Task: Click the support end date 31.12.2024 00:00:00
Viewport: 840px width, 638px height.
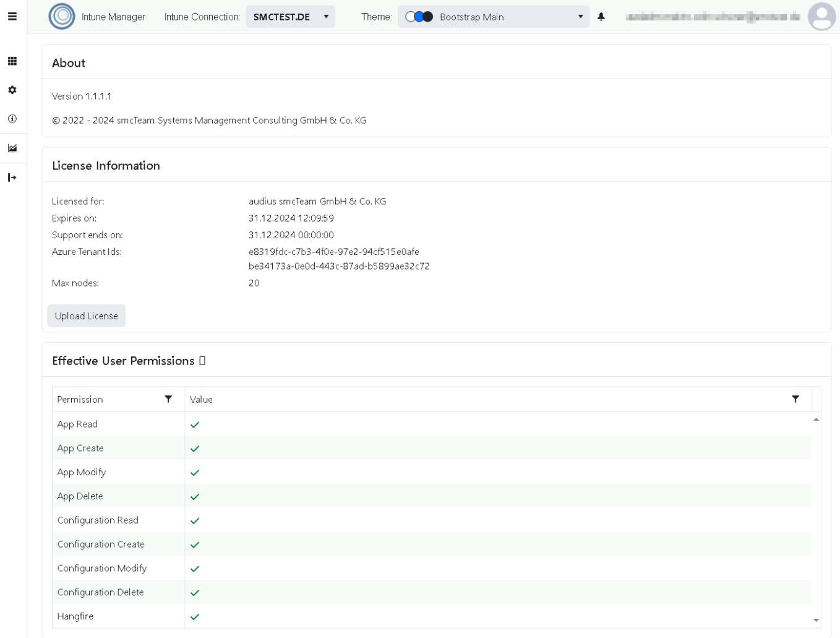Action: [x=291, y=235]
